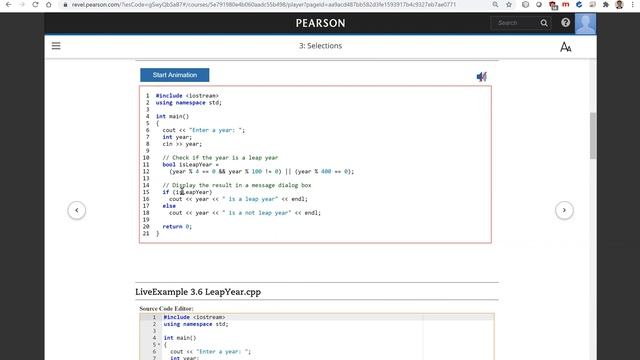
Task: Click the red 'm' extension icon
Action: point(565,4)
